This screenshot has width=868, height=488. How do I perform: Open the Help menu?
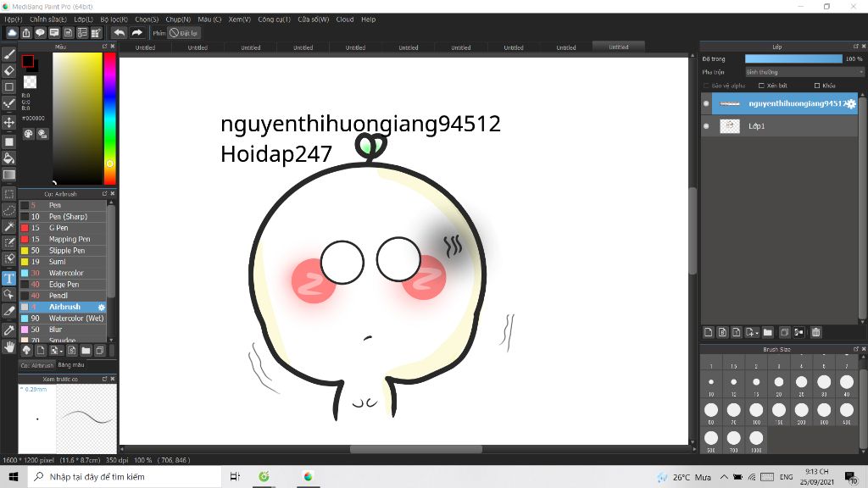click(x=368, y=19)
